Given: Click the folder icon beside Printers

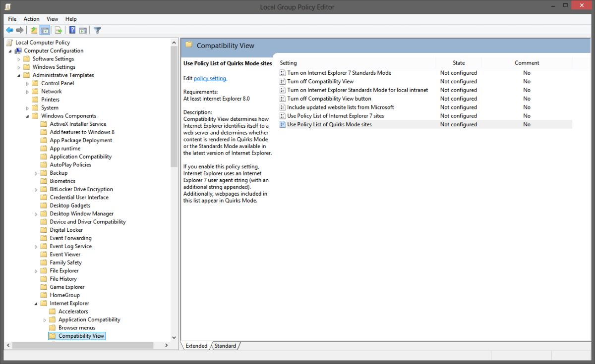Looking at the screenshot, I should pos(35,100).
